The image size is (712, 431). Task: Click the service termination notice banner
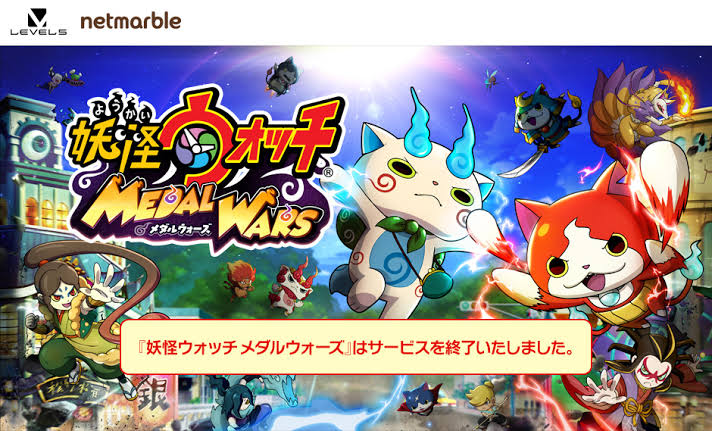356,347
